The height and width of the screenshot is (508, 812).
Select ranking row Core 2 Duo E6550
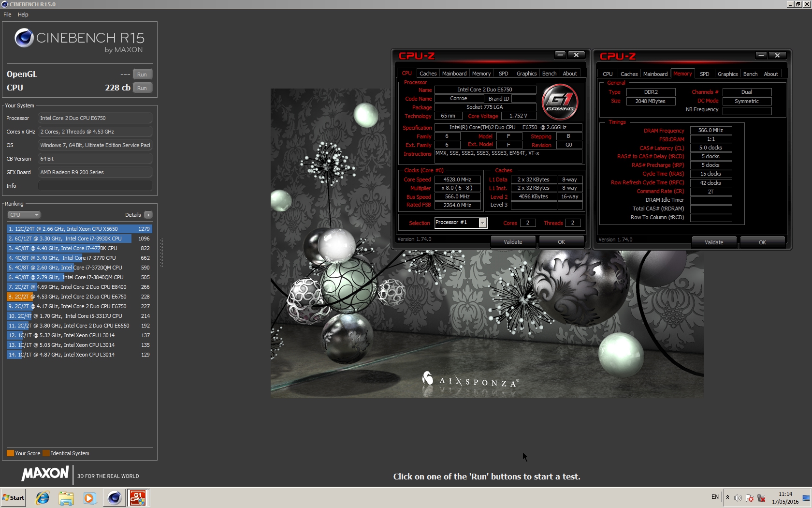[x=79, y=326]
